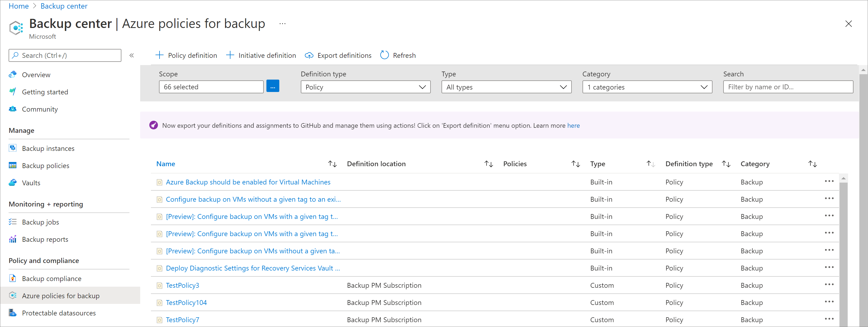Select Azure Backup should be enabled policy
The image size is (868, 327).
point(248,182)
